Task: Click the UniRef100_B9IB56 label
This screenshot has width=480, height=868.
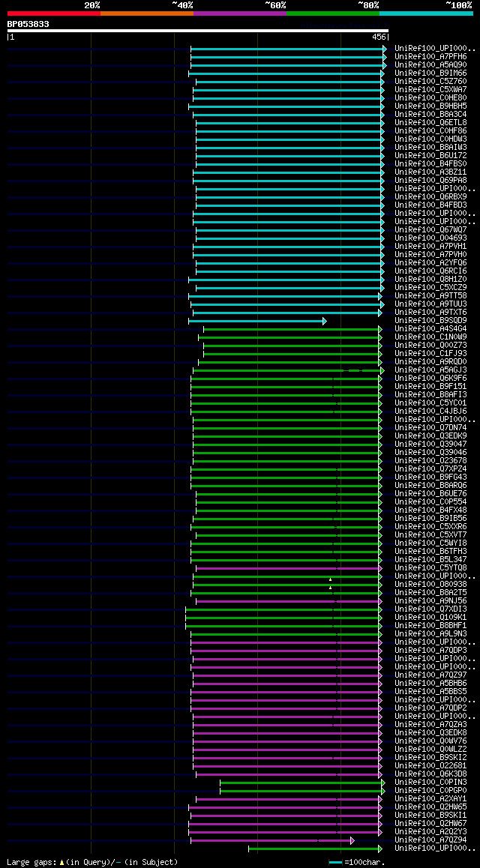Action: (x=430, y=519)
